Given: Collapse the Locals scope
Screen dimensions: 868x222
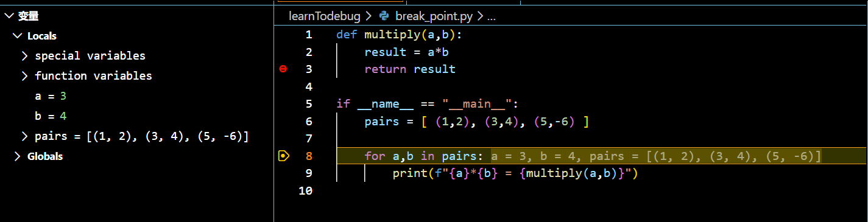Looking at the screenshot, I should pos(17,36).
